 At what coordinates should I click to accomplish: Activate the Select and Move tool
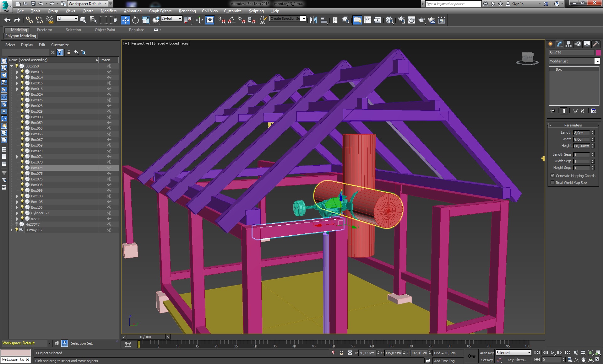(x=125, y=20)
